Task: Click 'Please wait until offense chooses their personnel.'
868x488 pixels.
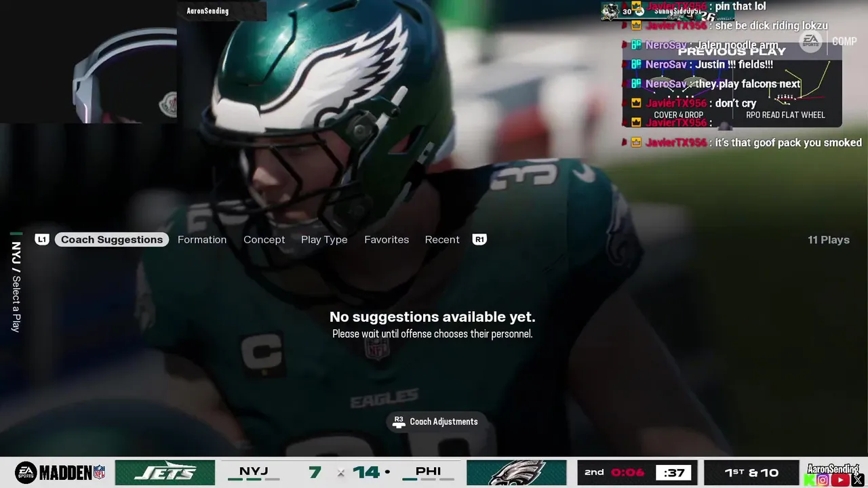Action: 433,333
